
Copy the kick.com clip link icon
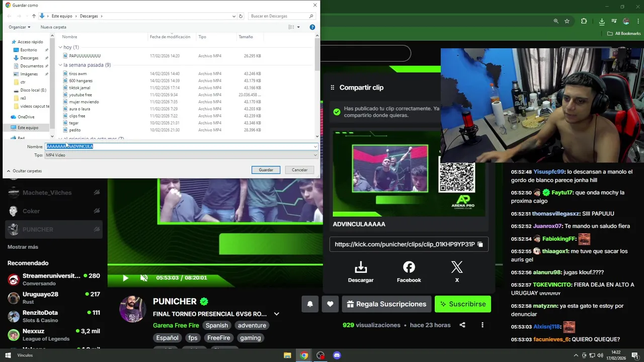[480, 244]
